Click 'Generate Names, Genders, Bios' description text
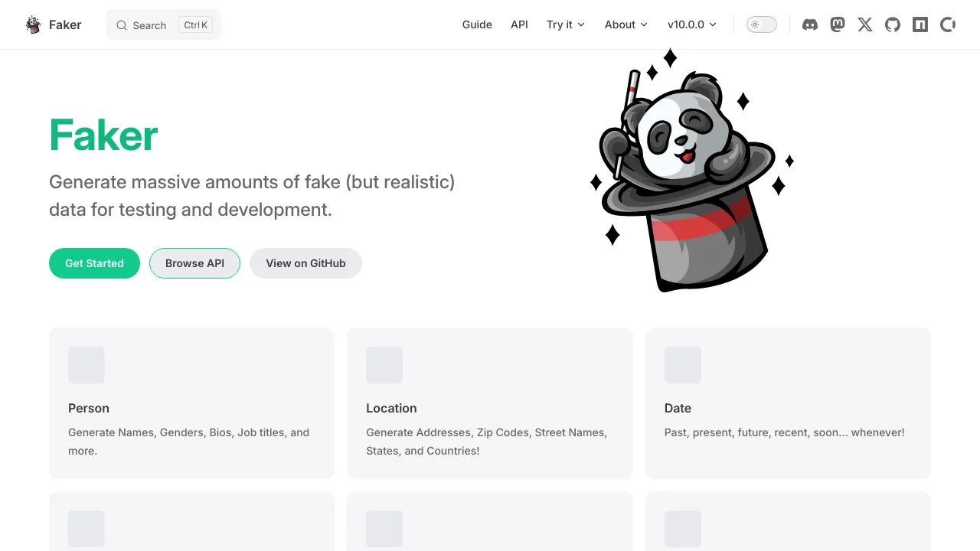Image resolution: width=980 pixels, height=551 pixels. coord(188,442)
